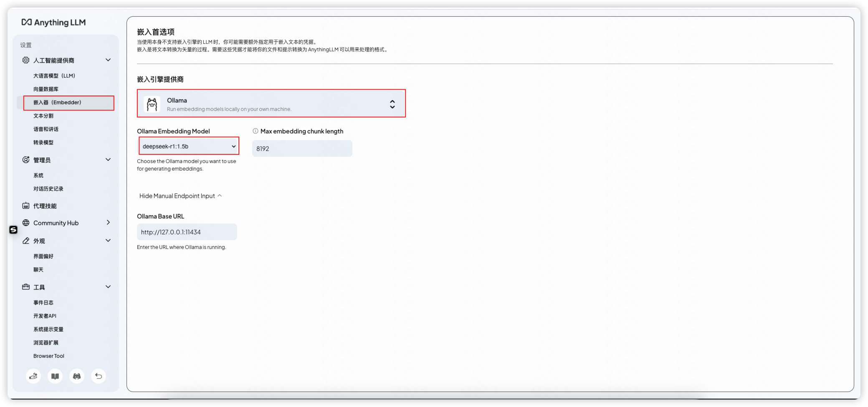Click the AI providers gear icon
Image resolution: width=868 pixels, height=407 pixels.
point(26,60)
